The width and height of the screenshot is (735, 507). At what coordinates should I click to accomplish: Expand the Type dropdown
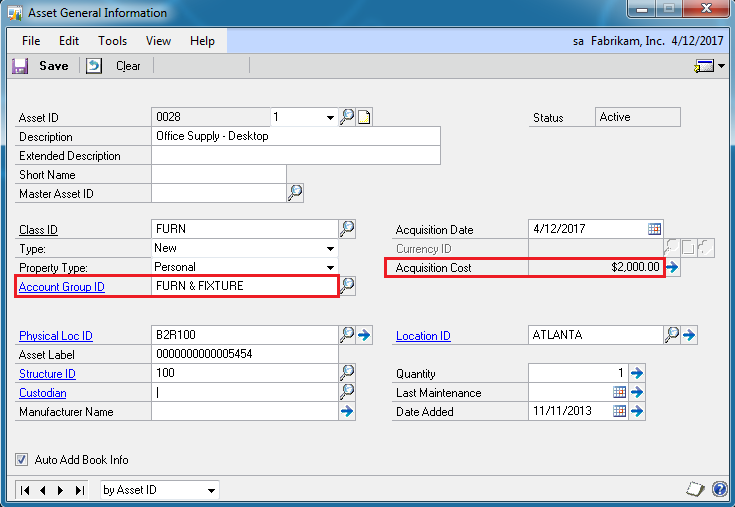click(x=330, y=248)
